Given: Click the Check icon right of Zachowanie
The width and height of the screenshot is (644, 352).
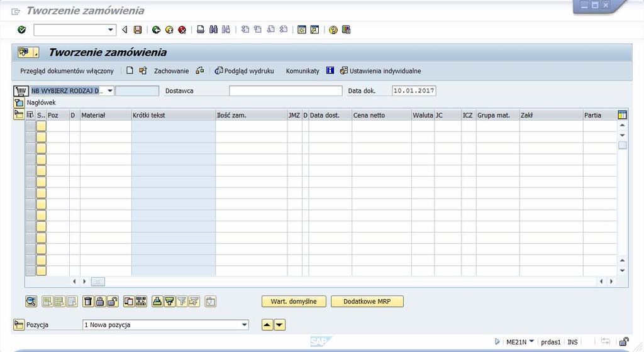Looking at the screenshot, I should point(199,70).
